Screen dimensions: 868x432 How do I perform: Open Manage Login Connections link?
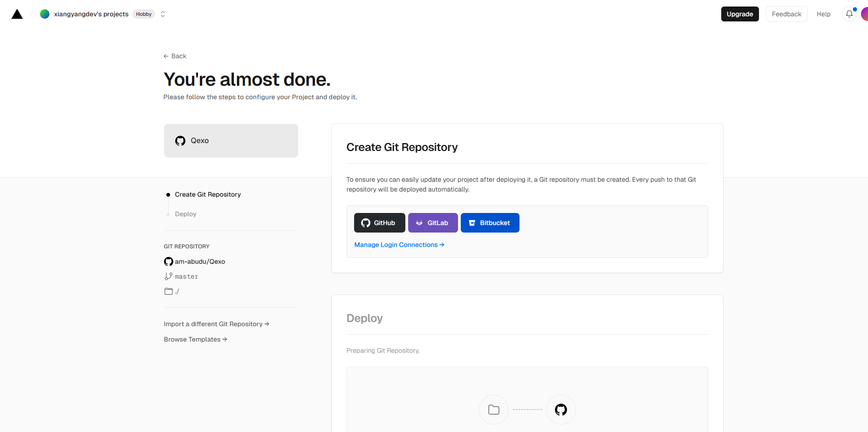(399, 245)
